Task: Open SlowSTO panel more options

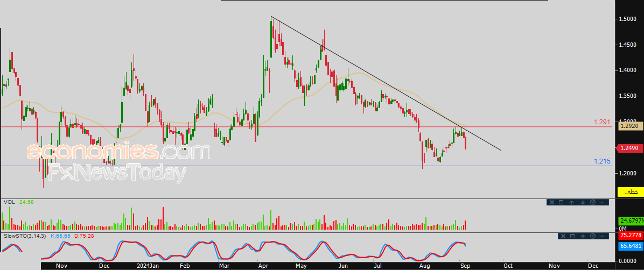Action: coord(602,236)
